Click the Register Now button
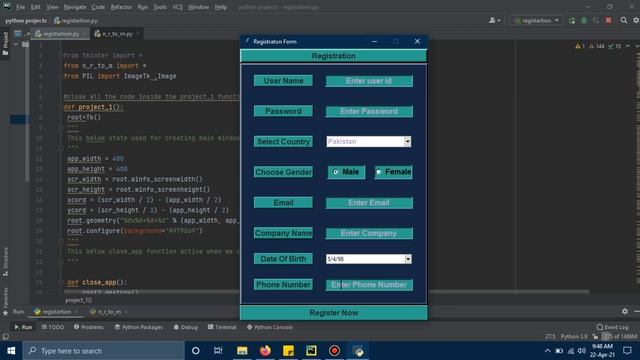 click(333, 313)
